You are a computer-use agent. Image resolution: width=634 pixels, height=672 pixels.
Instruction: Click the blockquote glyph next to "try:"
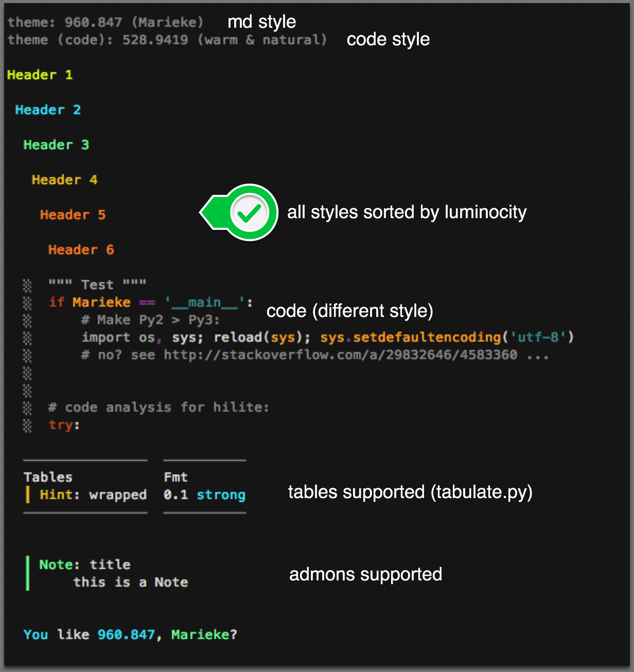click(x=27, y=425)
